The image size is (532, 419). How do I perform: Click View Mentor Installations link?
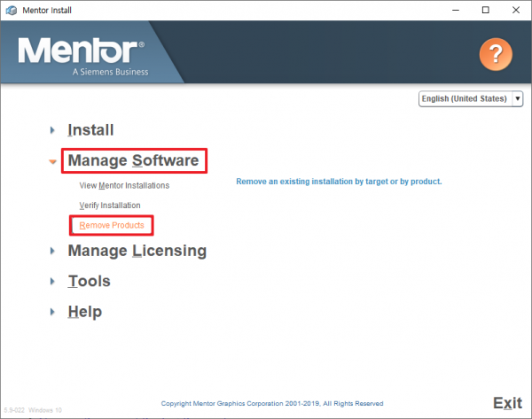pyautogui.click(x=124, y=186)
